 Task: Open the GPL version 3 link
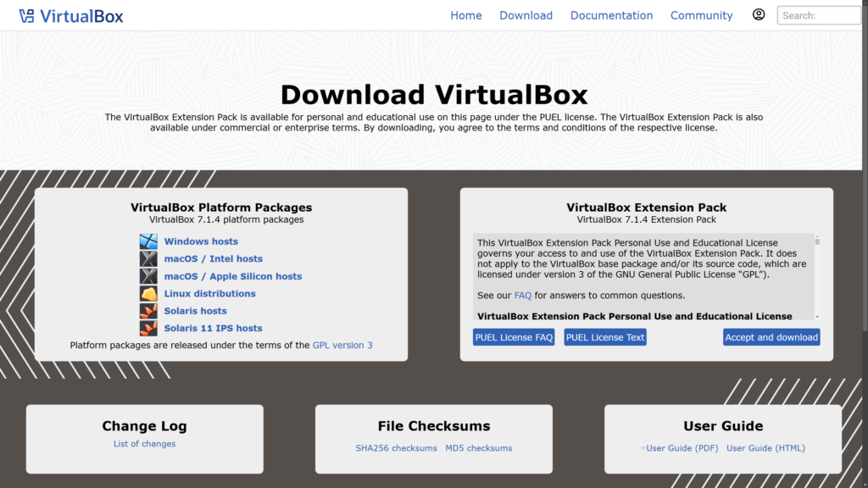[x=342, y=345]
